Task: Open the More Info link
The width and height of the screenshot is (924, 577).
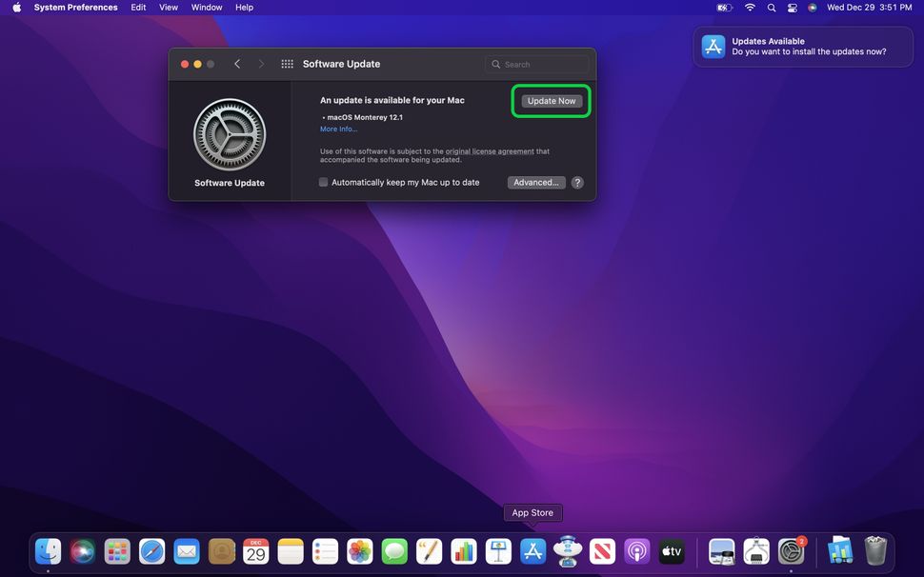Action: coord(338,128)
